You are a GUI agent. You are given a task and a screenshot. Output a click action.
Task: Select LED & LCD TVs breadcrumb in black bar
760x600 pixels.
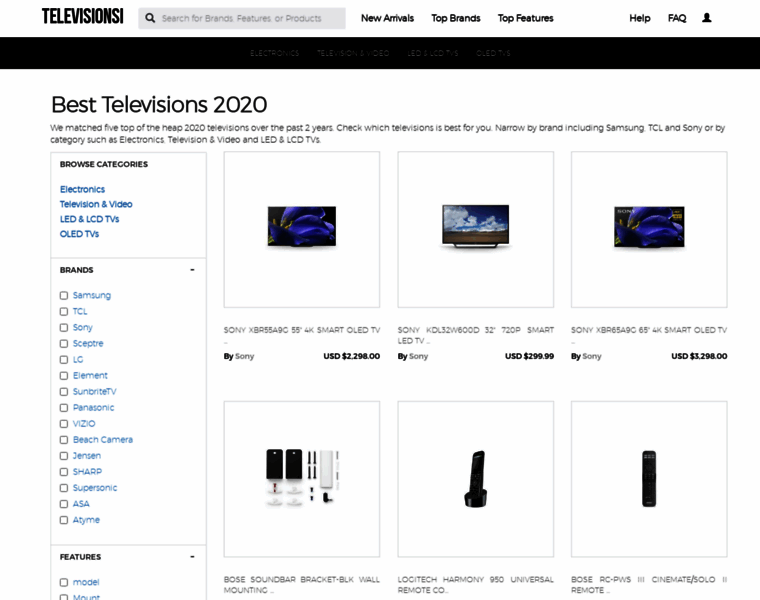click(x=432, y=53)
